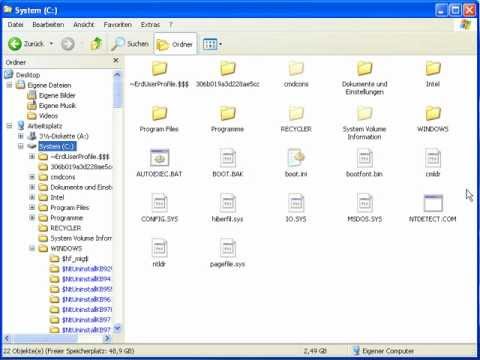Click Eigener Computer in status bar
480x360 pixels.
point(383,351)
